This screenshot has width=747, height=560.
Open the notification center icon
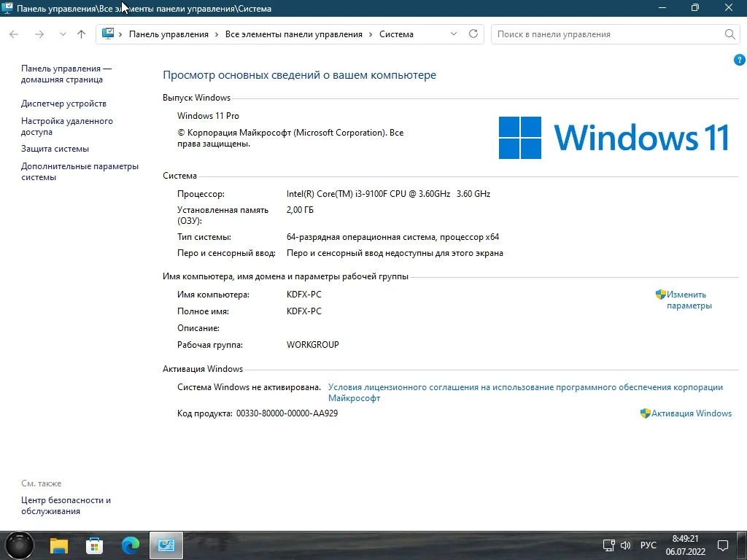[x=723, y=545]
